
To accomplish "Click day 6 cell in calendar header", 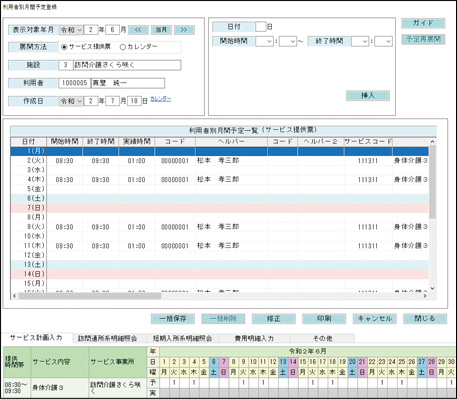I will click(214, 362).
